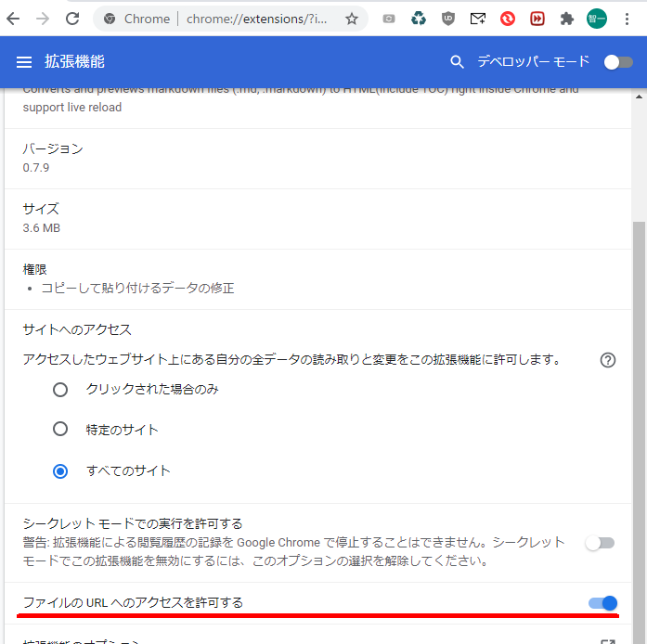
Task: Open the uBlock Origin shield extension
Action: click(x=448, y=19)
